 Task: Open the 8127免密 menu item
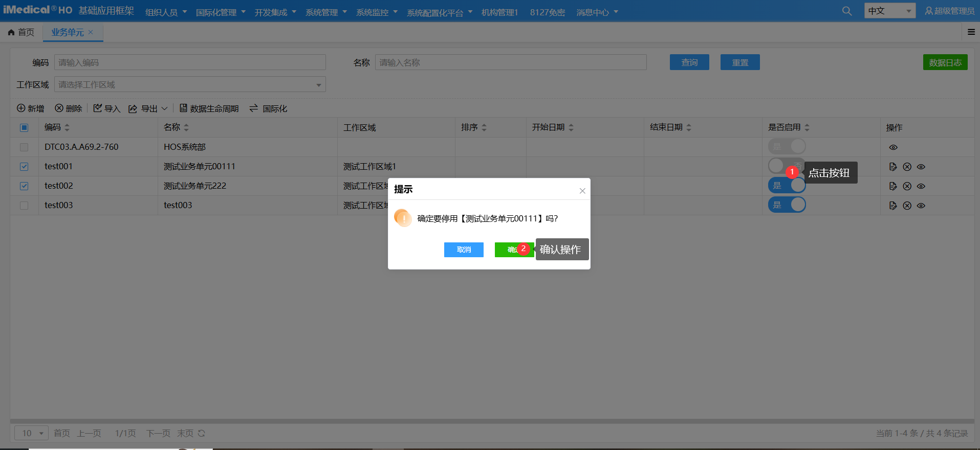[x=548, y=12]
